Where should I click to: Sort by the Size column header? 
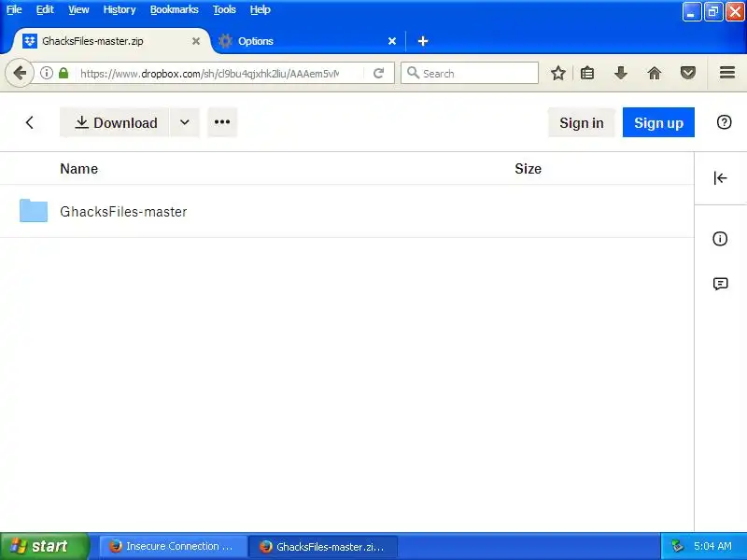[528, 169]
